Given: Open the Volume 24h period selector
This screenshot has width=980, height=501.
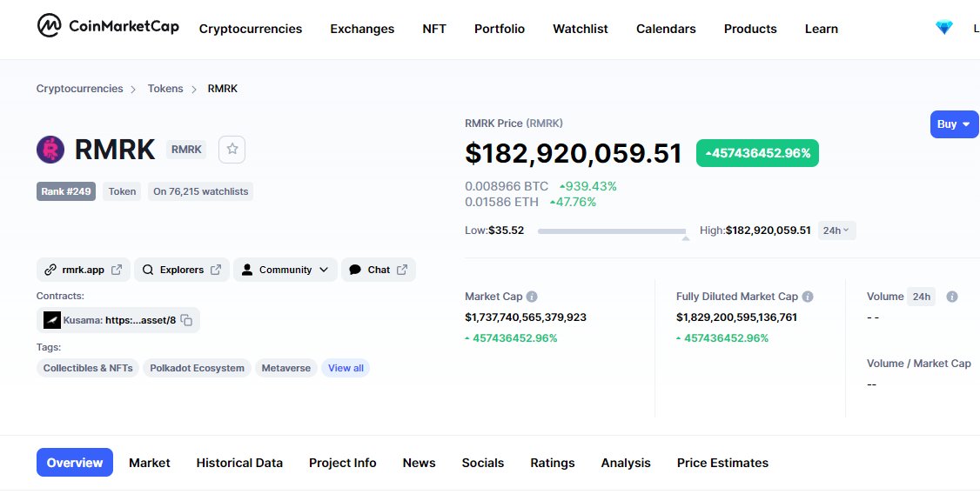Looking at the screenshot, I should pos(921,297).
